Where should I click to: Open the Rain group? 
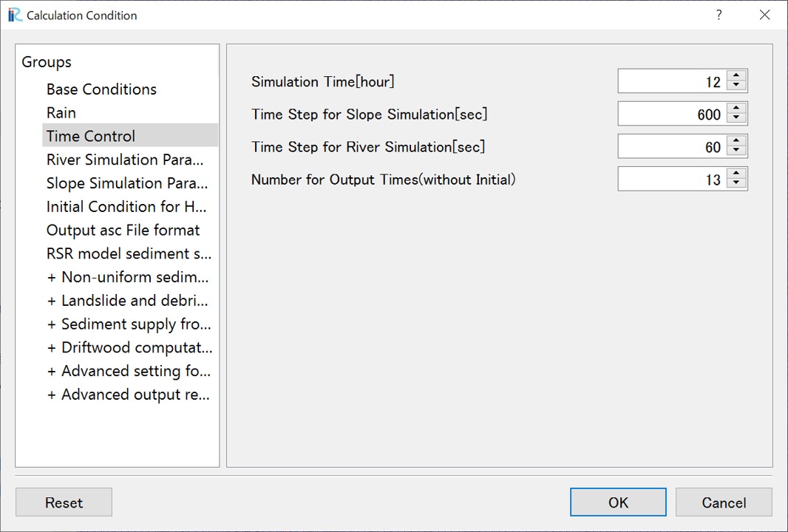point(61,112)
